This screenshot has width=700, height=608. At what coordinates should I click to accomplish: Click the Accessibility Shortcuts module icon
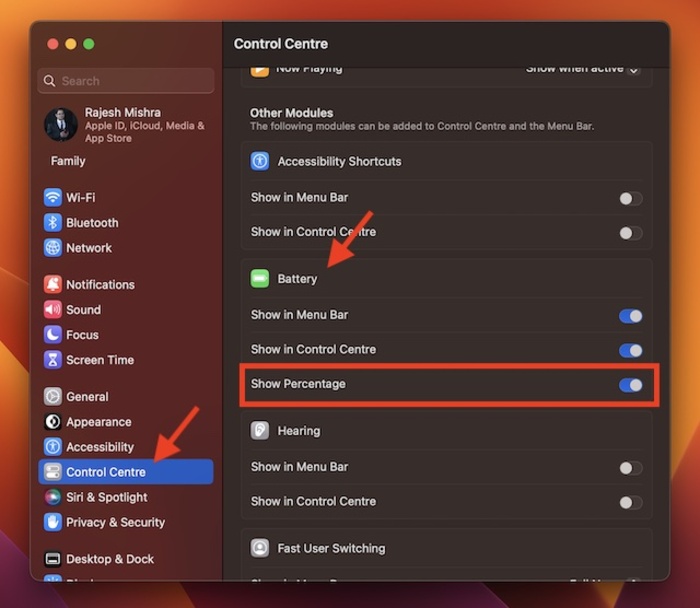click(259, 161)
